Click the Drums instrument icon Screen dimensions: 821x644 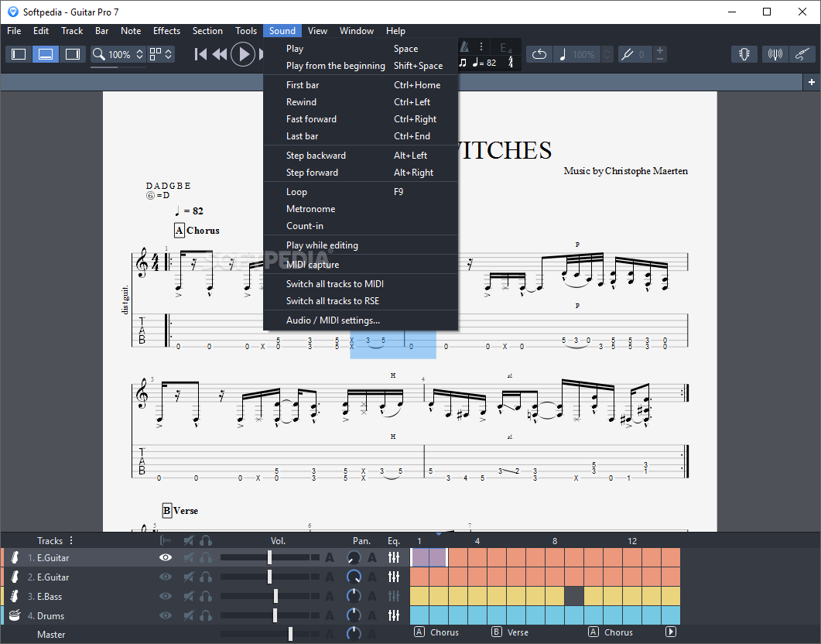point(15,615)
